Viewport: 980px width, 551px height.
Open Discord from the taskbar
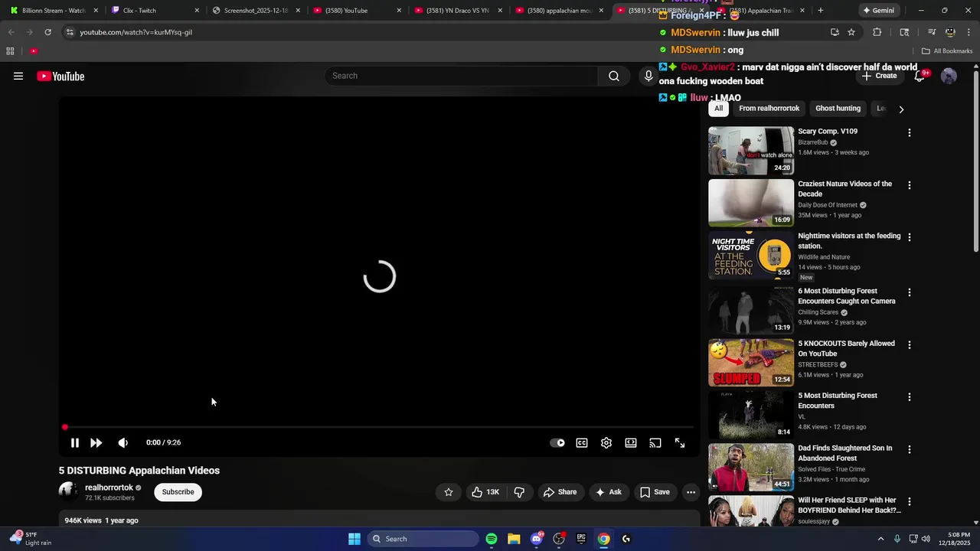(x=537, y=539)
